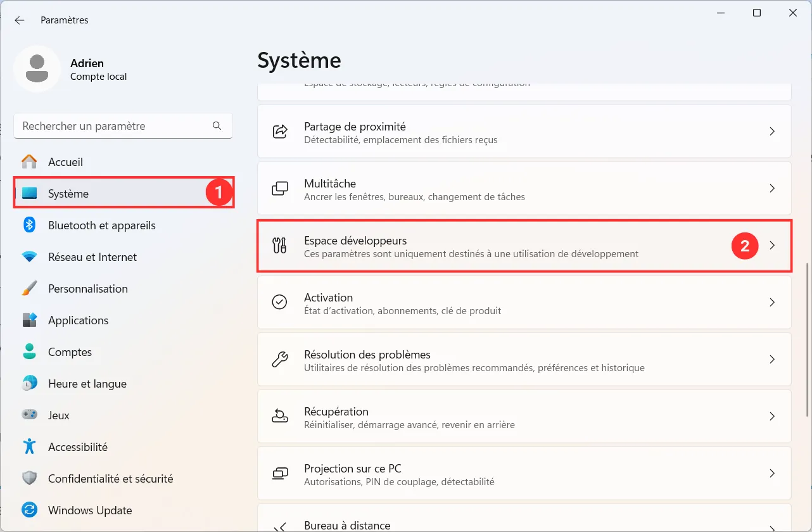Open Accessibilité settings section
The image size is (812, 532).
[x=123, y=447]
